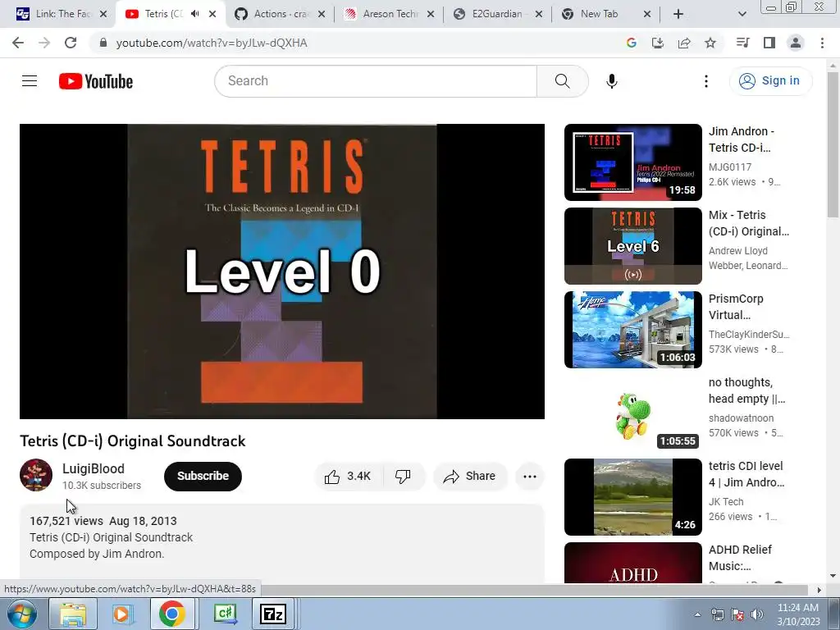Open Windows Explorer from taskbar
This screenshot has height=630, width=840.
(73, 614)
